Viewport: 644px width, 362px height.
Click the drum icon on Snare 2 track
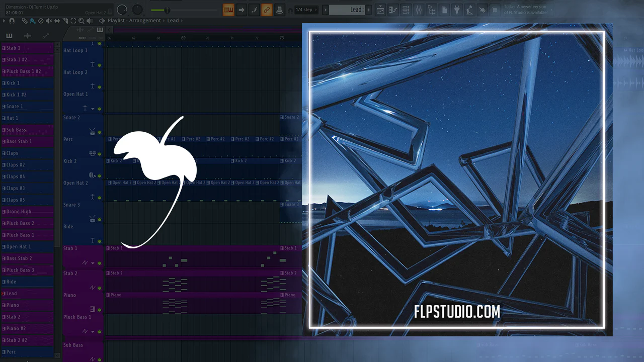(x=93, y=132)
